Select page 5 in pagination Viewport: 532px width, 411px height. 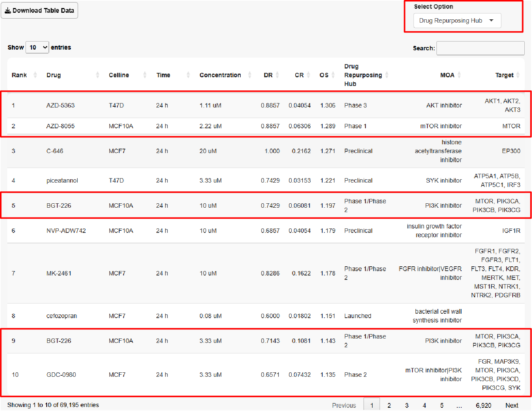(x=442, y=405)
